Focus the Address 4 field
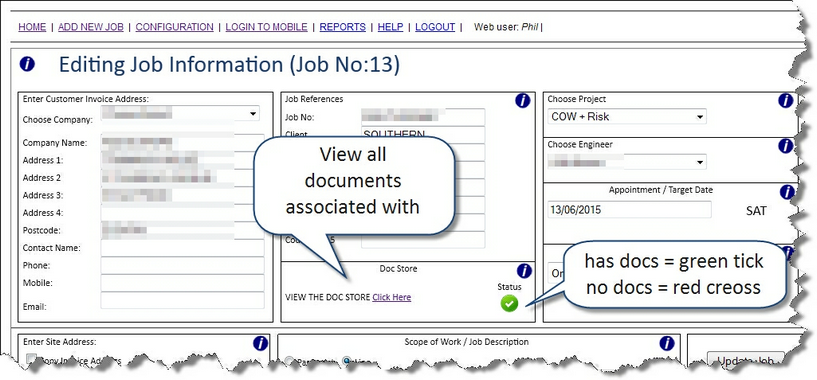This screenshot has width=817, height=380. [x=182, y=213]
